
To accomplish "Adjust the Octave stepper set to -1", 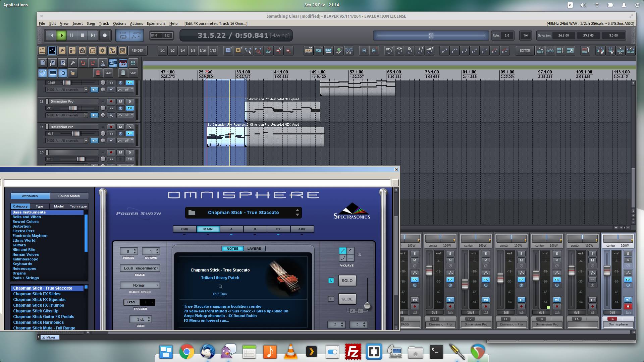I will click(151, 251).
